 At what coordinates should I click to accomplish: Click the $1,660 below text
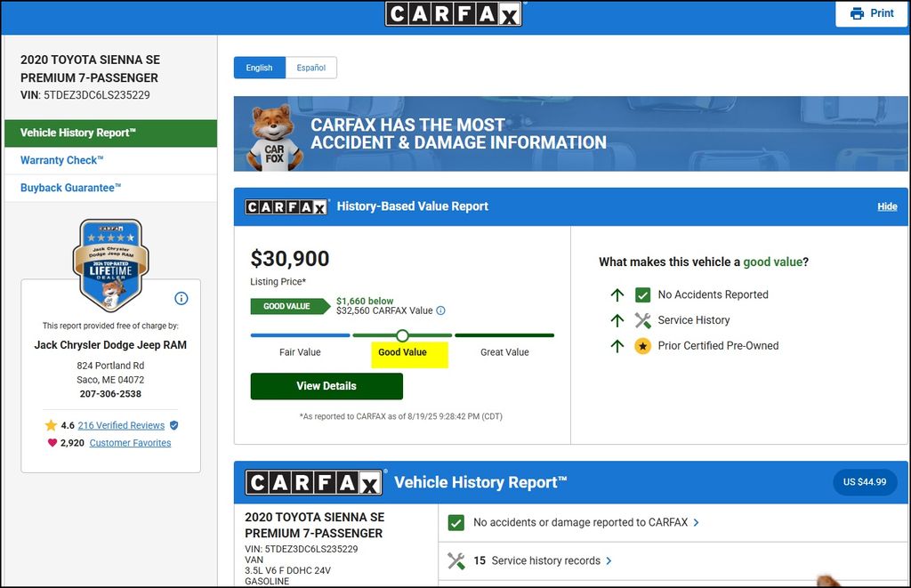click(x=365, y=301)
